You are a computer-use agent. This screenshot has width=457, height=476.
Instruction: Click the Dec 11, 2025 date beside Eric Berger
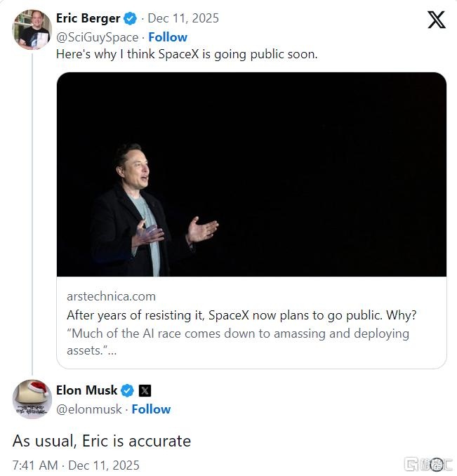click(183, 18)
